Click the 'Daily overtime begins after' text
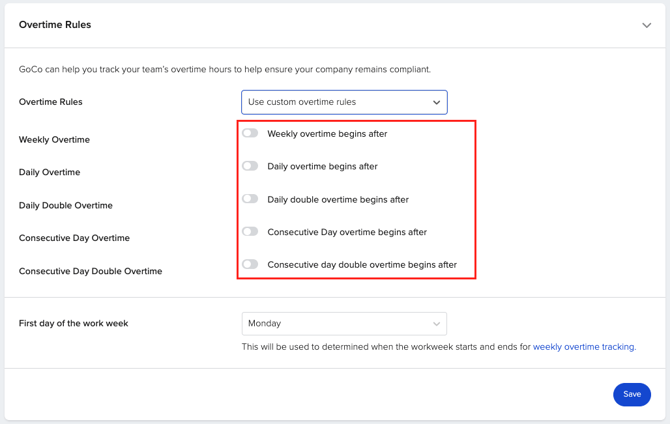 click(322, 167)
